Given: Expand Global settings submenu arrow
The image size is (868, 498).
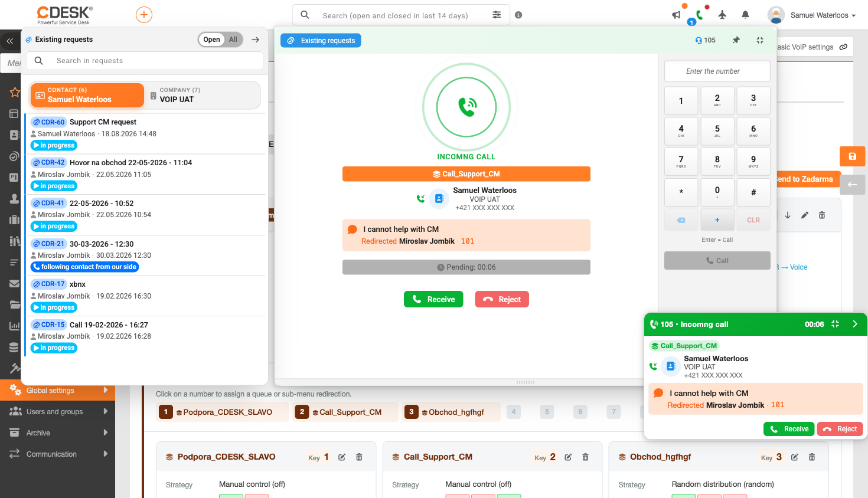Looking at the screenshot, I should coord(106,390).
